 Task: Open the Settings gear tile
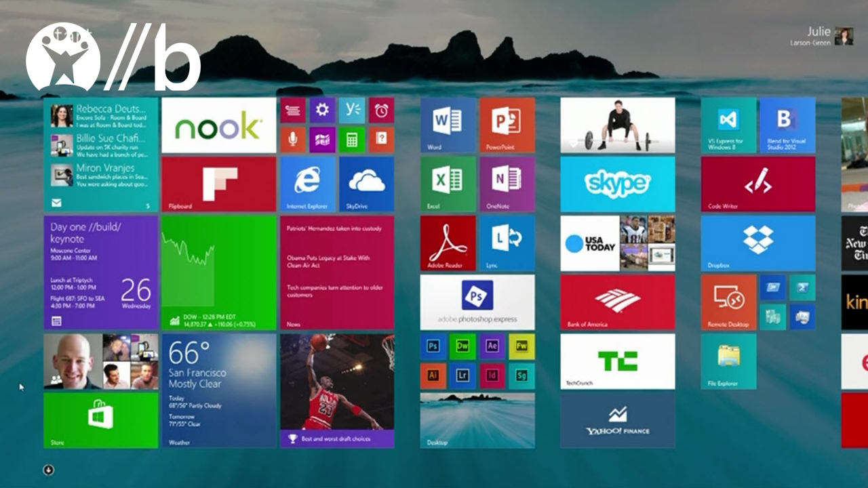(x=322, y=110)
